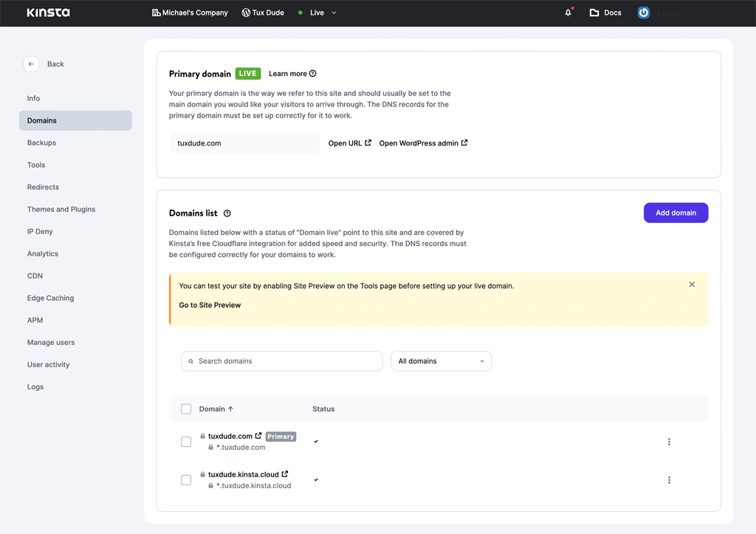
Task: Click lock icon beside tuxdude.kinsta.cloud
Action: point(203,475)
